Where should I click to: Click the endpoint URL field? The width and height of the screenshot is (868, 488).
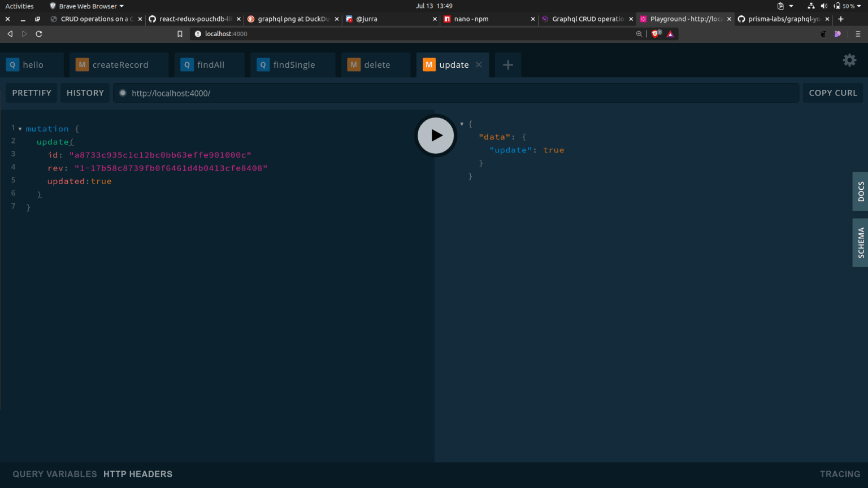pyautogui.click(x=456, y=93)
